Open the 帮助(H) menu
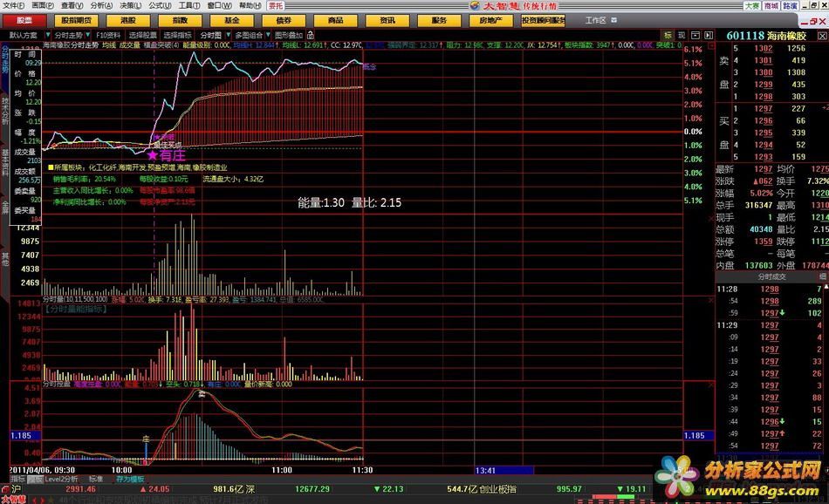 click(x=250, y=5)
